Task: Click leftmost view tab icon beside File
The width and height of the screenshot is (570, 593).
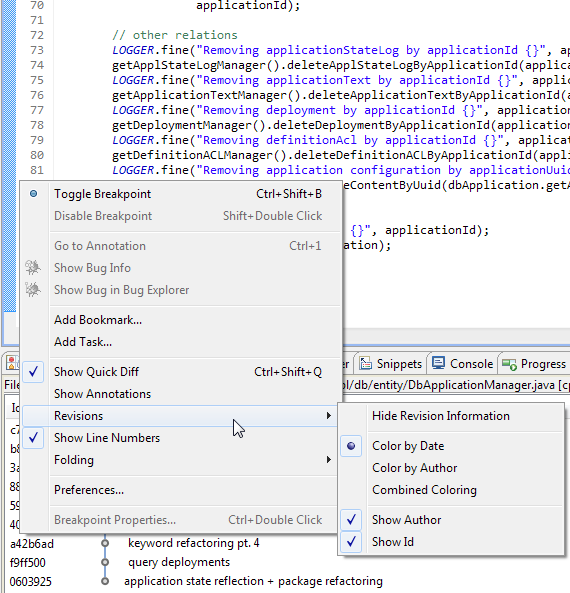Action: pyautogui.click(x=12, y=363)
